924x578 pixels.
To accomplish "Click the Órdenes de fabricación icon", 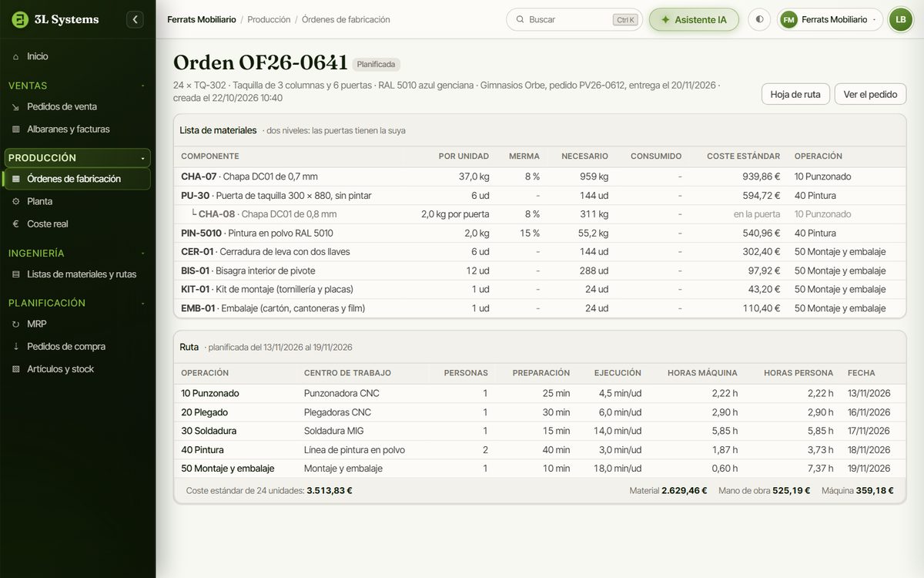I will tap(16, 179).
